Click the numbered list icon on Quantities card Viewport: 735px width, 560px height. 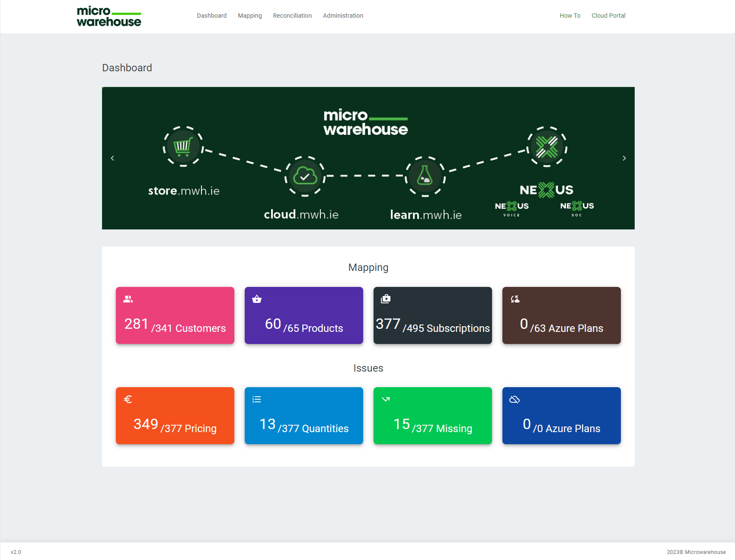pyautogui.click(x=257, y=399)
